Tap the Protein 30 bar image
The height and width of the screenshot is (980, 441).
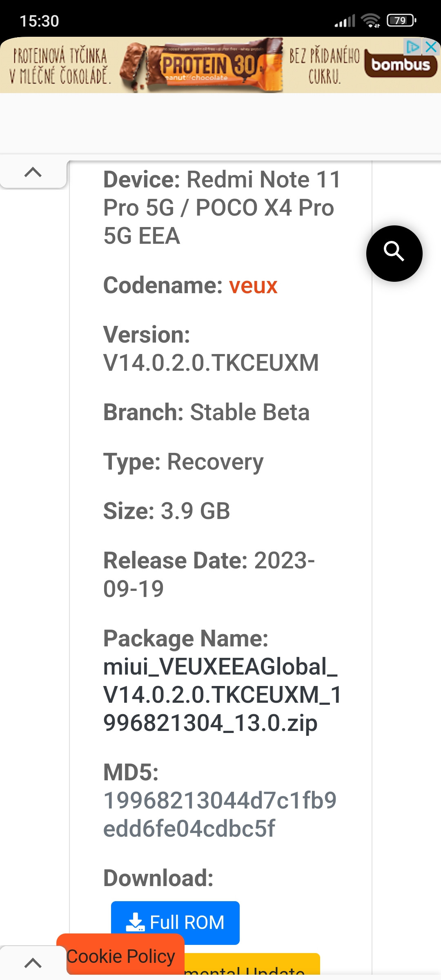[x=208, y=65]
